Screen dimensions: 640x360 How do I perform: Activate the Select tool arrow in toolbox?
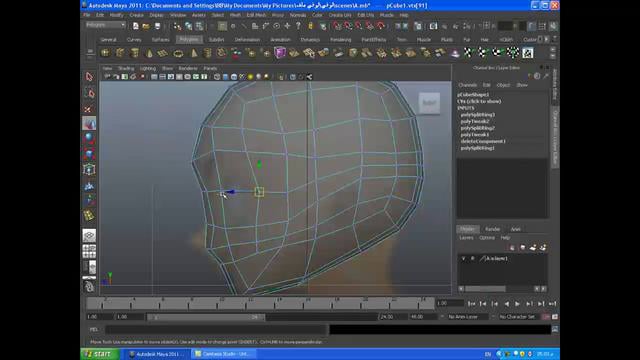pos(89,77)
